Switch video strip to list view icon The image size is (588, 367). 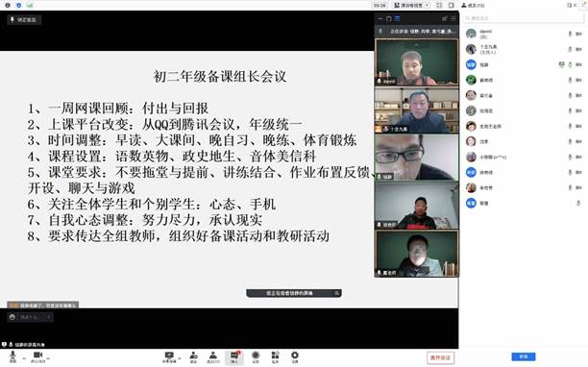pyautogui.click(x=397, y=18)
